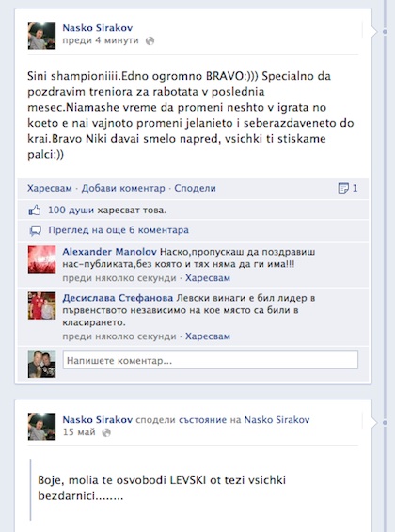Screen dimensions: 395x532
Task: Click the globe icon beside 15 май
Action: pos(106,432)
